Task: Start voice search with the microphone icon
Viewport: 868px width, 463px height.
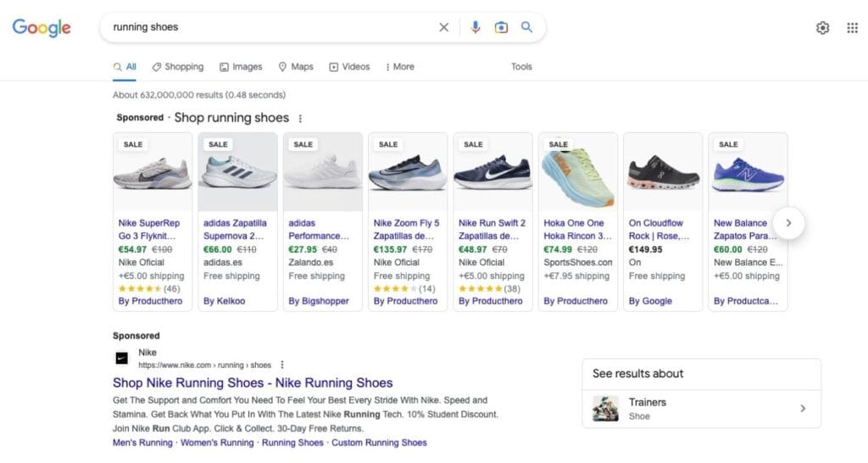Action: 476,27
